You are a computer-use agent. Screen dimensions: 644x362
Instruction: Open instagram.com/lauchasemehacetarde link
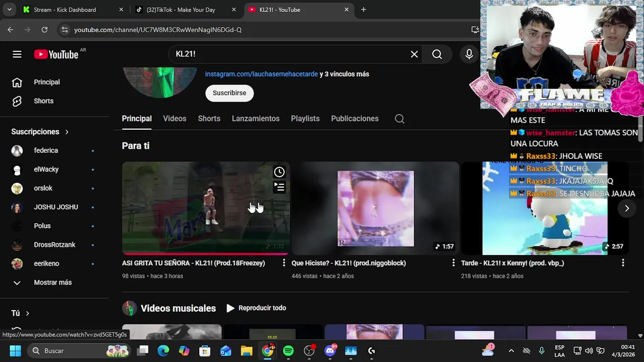click(261, 74)
